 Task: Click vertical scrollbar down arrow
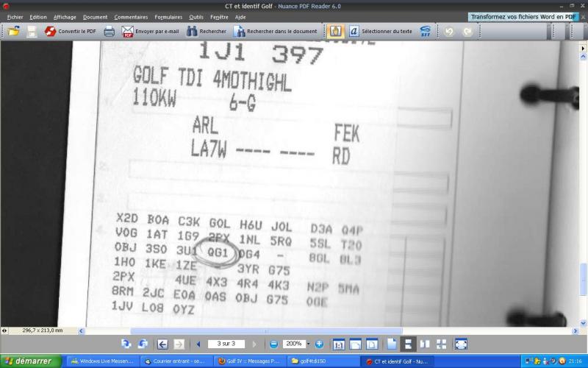[x=583, y=323]
